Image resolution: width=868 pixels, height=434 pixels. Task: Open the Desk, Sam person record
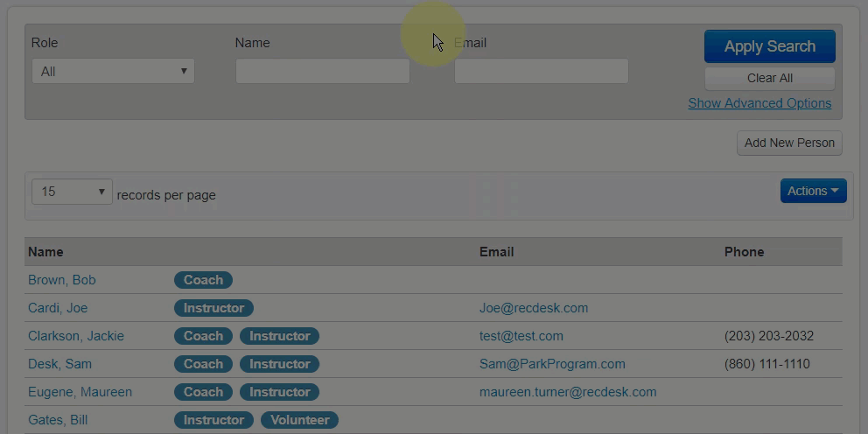pos(59,364)
